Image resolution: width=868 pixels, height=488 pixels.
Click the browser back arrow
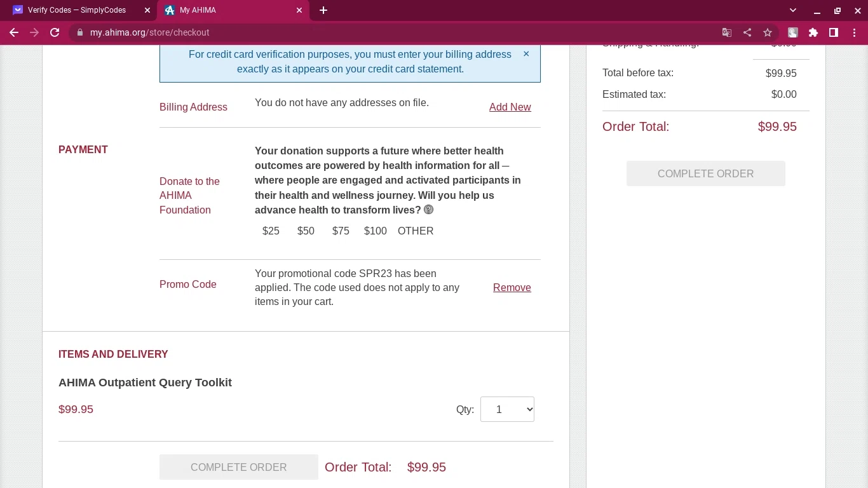tap(14, 32)
